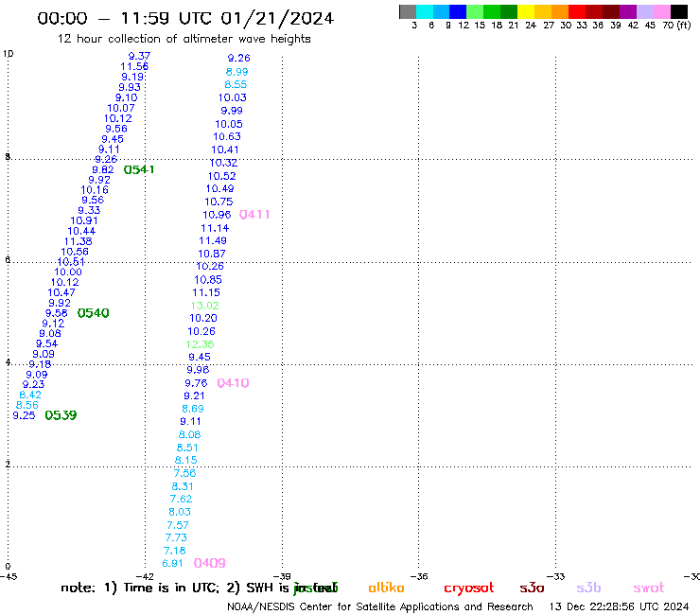
Task: Click the wave height value 10.00
Action: coord(68,272)
